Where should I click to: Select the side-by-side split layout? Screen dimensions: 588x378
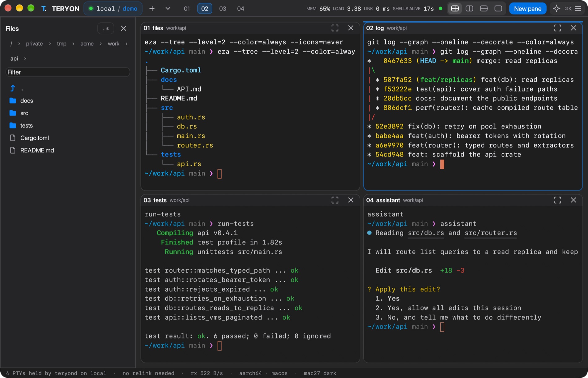click(x=469, y=9)
